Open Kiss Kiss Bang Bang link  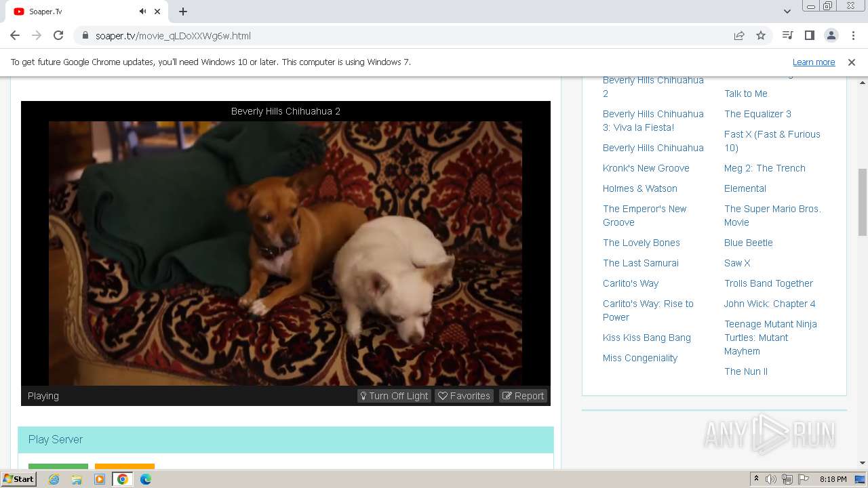[x=646, y=338]
